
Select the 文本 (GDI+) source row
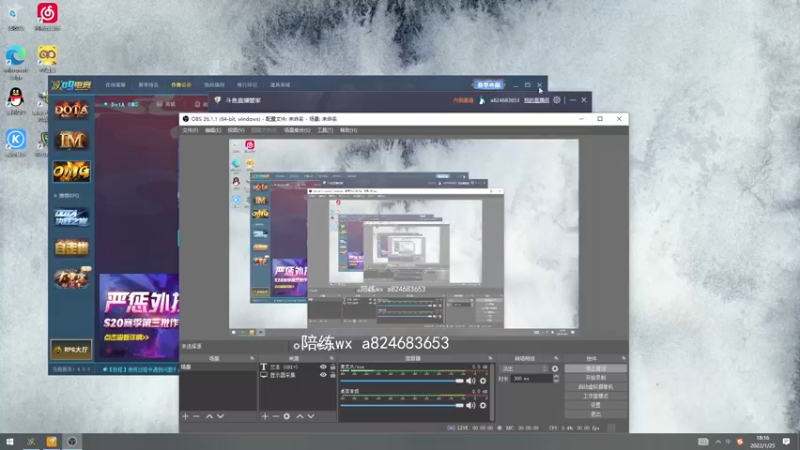(297, 367)
